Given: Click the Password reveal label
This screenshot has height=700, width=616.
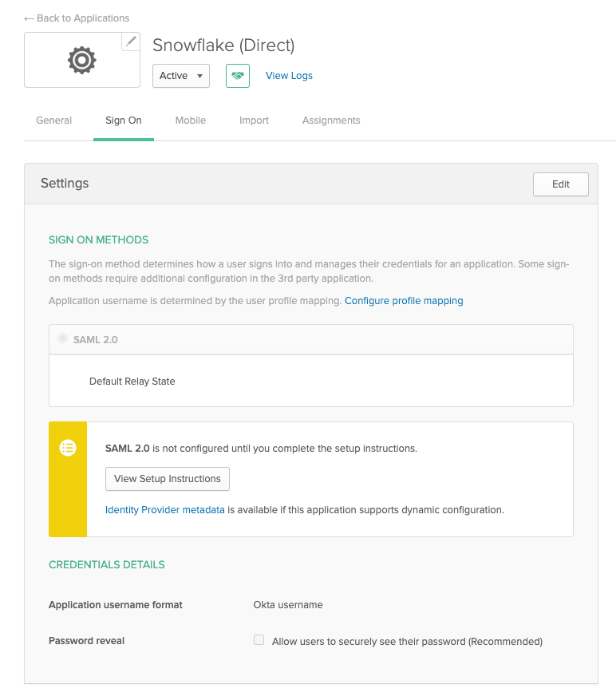Looking at the screenshot, I should coord(87,641).
